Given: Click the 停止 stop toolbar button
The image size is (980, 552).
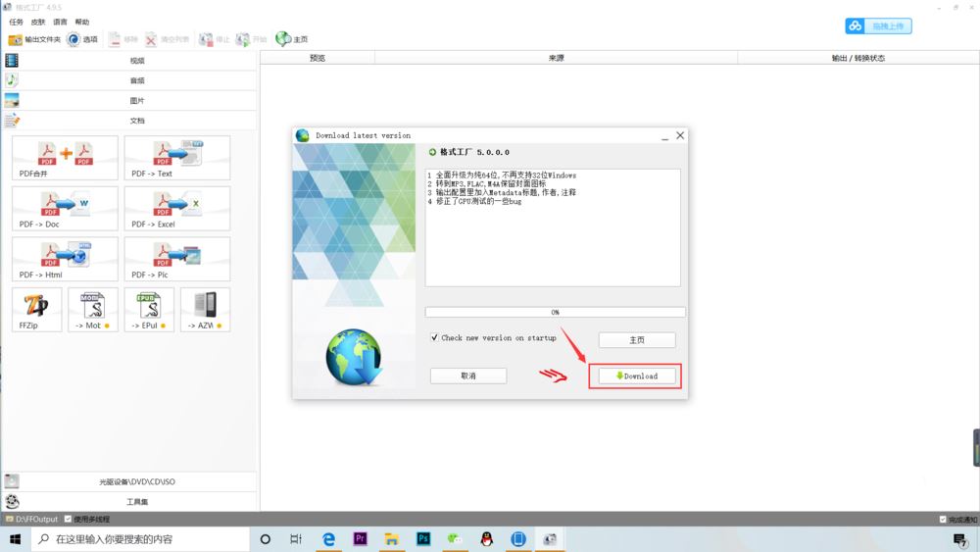Looking at the screenshot, I should (x=215, y=39).
